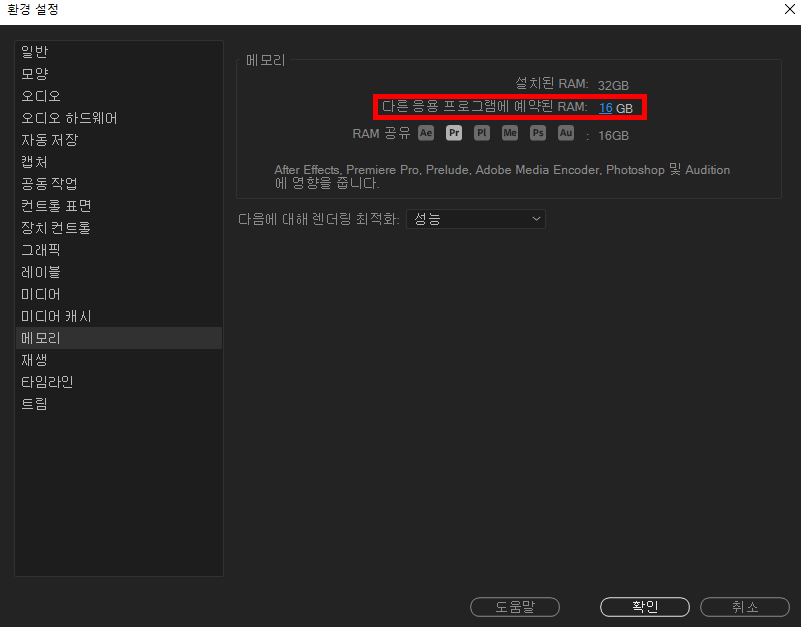Click the 다음에 대해 렌더링 최적화 label
Viewport: 801px width, 627px height.
[319, 219]
